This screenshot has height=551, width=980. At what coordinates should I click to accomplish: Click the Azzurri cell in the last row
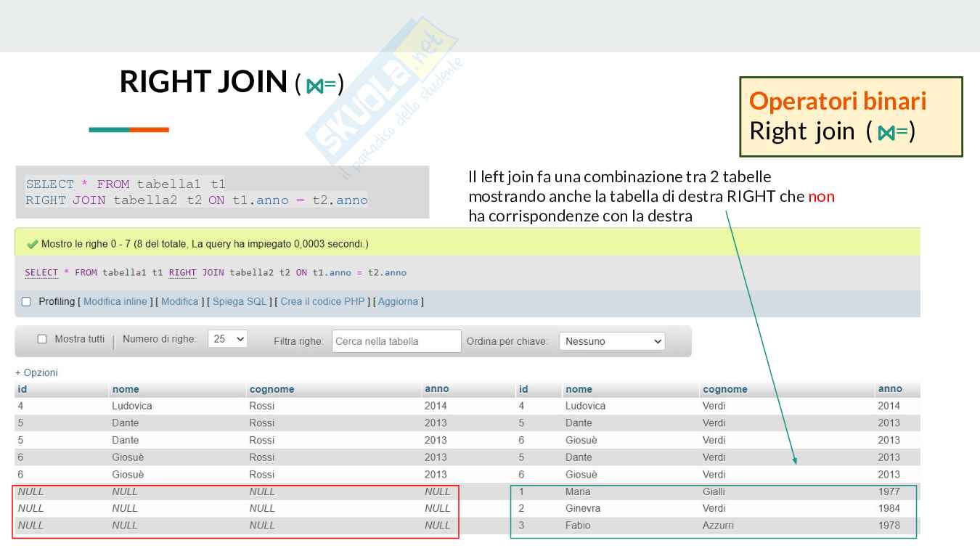(717, 526)
